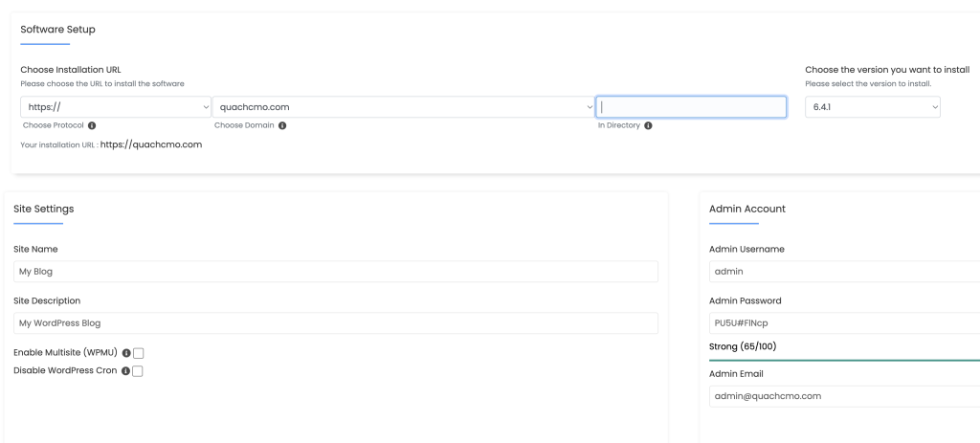Open the https:// protocol dropdown
The width and height of the screenshot is (980, 443).
coord(116,107)
